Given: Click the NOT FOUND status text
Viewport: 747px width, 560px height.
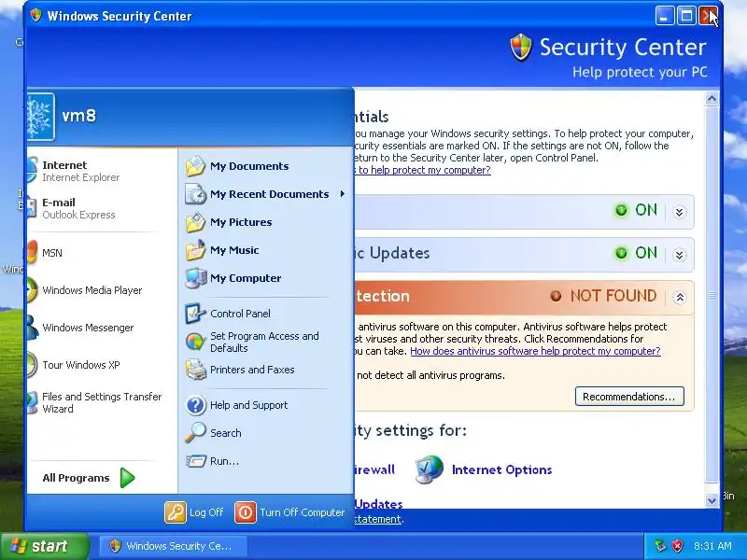Looking at the screenshot, I should pyautogui.click(x=613, y=296).
